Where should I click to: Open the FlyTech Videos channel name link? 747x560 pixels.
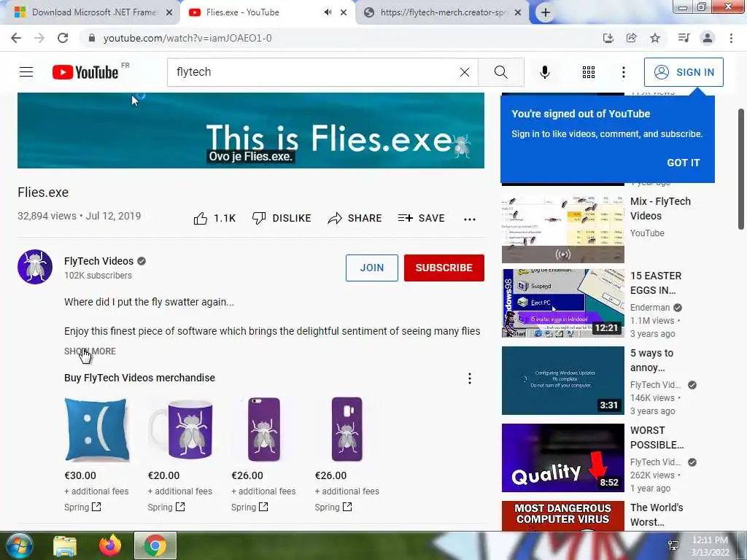(99, 262)
